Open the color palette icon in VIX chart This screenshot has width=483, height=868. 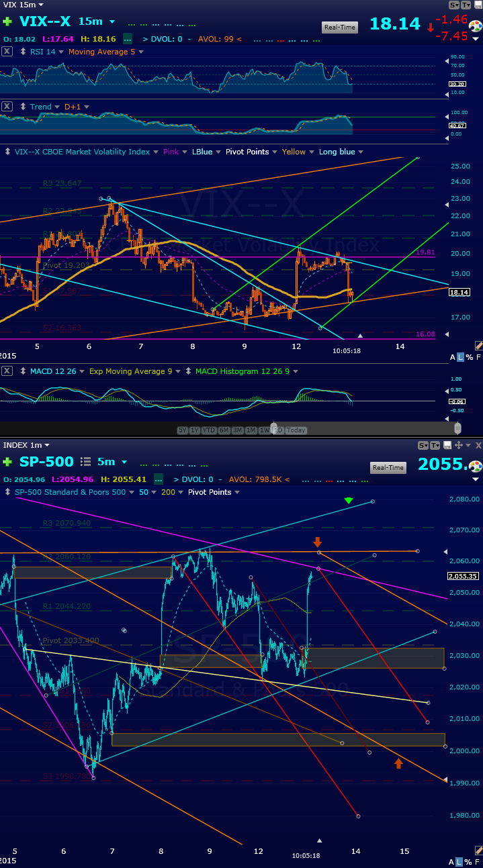(475, 26)
